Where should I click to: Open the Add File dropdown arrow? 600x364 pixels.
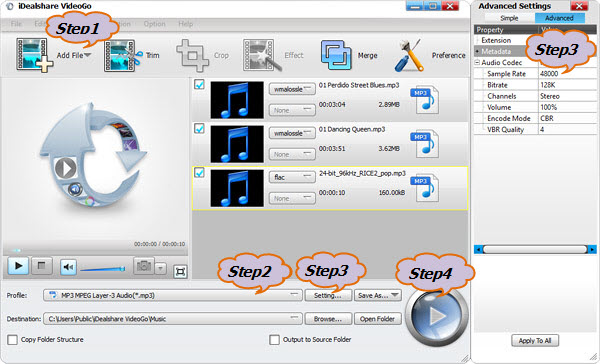[x=88, y=55]
